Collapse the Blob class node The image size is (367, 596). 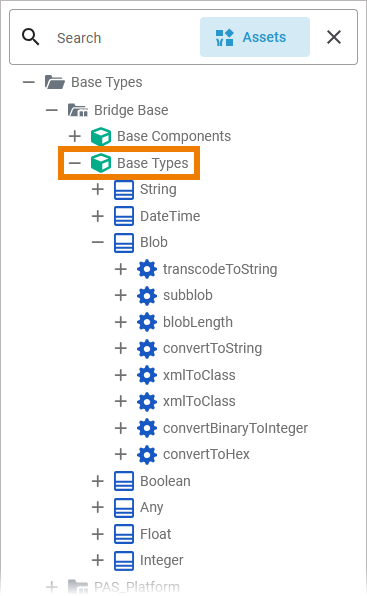[x=98, y=242]
